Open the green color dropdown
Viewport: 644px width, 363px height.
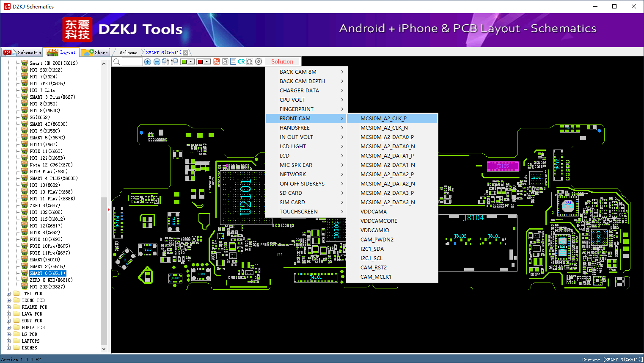point(191,62)
